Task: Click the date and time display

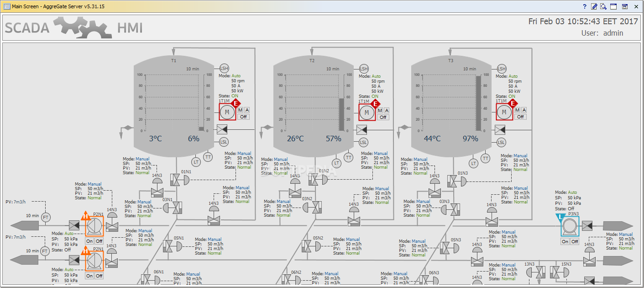Action: point(583,21)
